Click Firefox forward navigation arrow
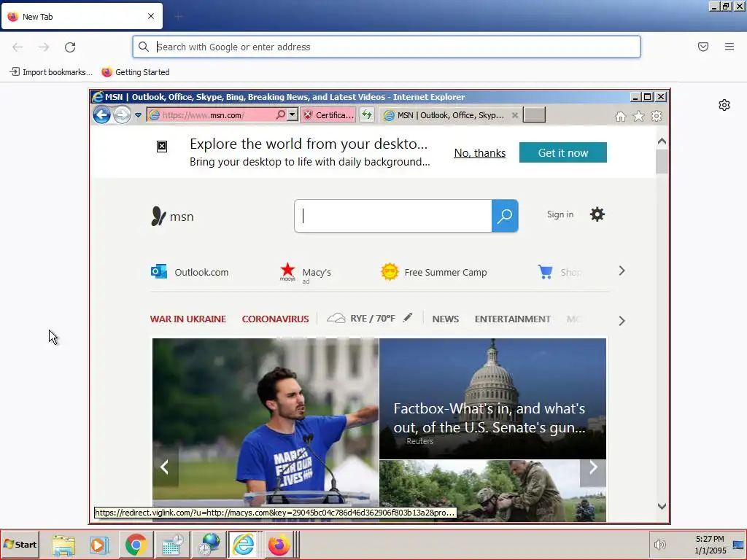The image size is (747, 560). tap(44, 47)
